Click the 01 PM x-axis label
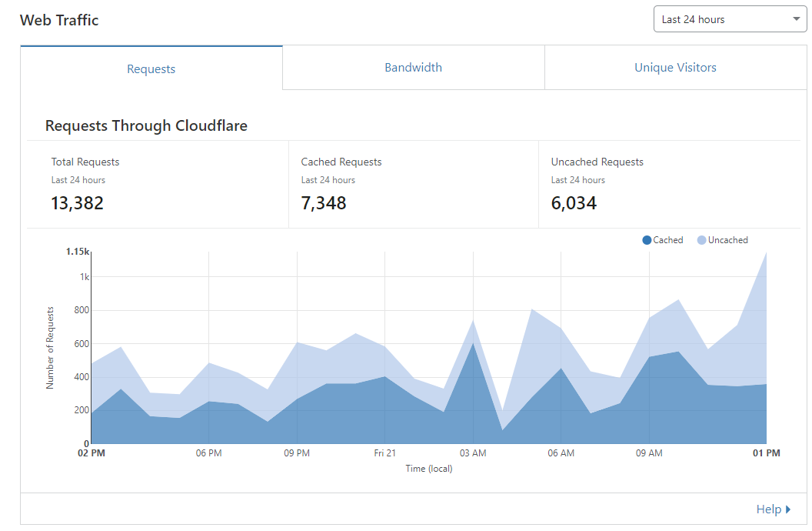The width and height of the screenshot is (812, 531). [x=767, y=453]
